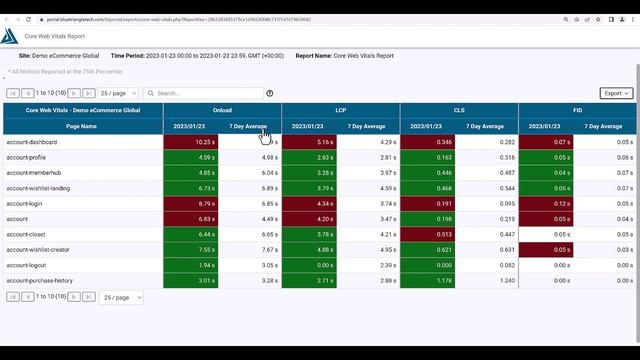Click the green 0.621 CLS cell
Viewport: 640px width, 360px height.
tap(427, 250)
